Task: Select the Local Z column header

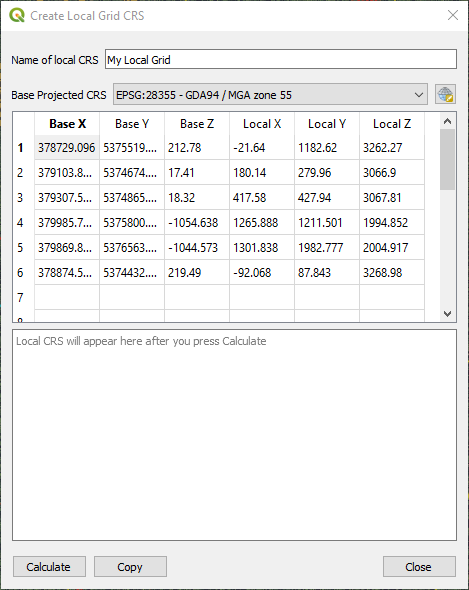Action: tap(392, 124)
